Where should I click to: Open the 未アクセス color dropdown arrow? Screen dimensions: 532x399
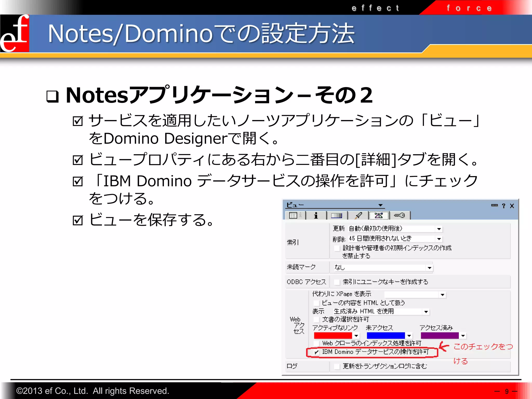pyautogui.click(x=409, y=336)
